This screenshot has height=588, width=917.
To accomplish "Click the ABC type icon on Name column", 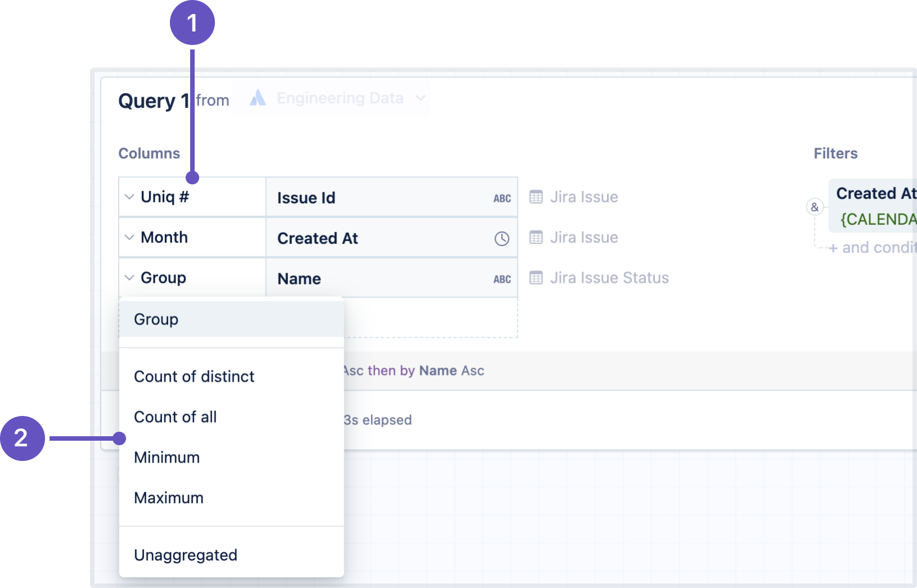I will point(501,278).
